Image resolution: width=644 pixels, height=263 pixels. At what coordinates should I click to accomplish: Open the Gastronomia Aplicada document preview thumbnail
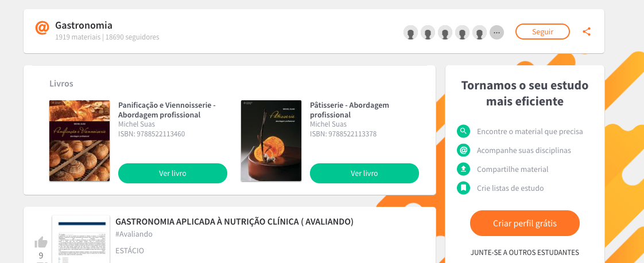tap(81, 239)
